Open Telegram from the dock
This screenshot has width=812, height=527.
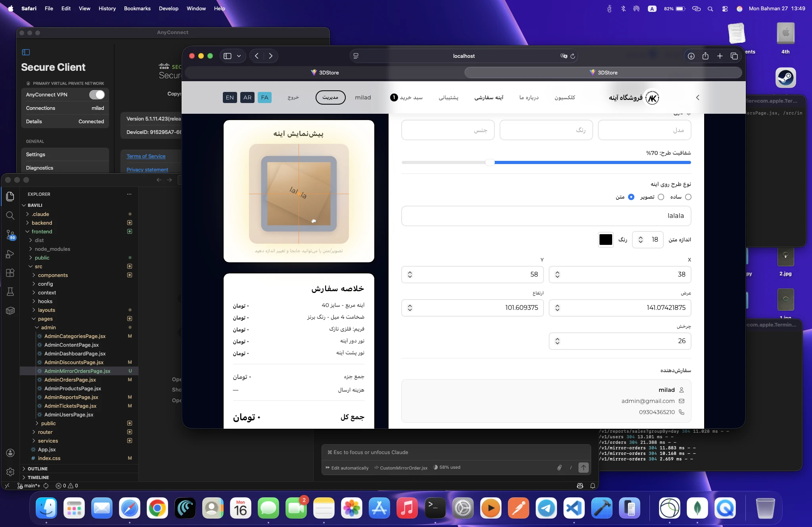pyautogui.click(x=546, y=508)
